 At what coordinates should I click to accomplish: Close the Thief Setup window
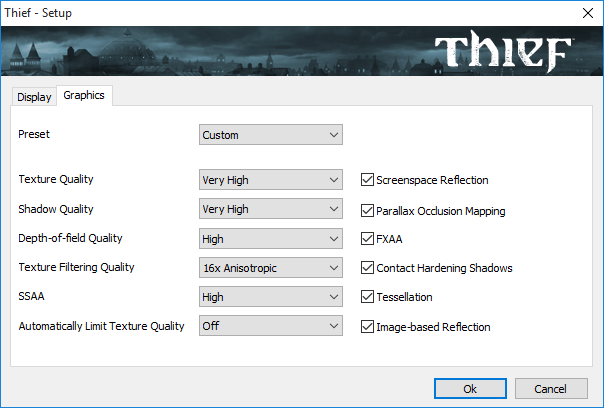[x=585, y=13]
